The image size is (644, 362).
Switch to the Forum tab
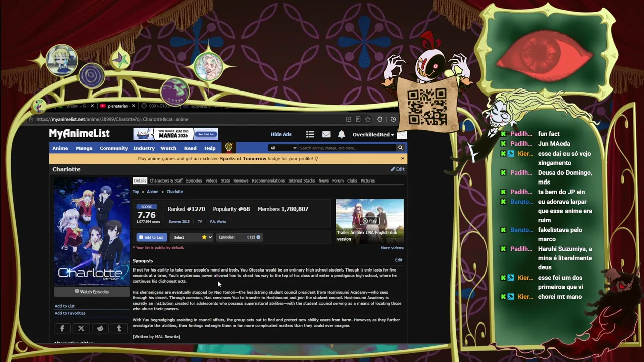[338, 181]
